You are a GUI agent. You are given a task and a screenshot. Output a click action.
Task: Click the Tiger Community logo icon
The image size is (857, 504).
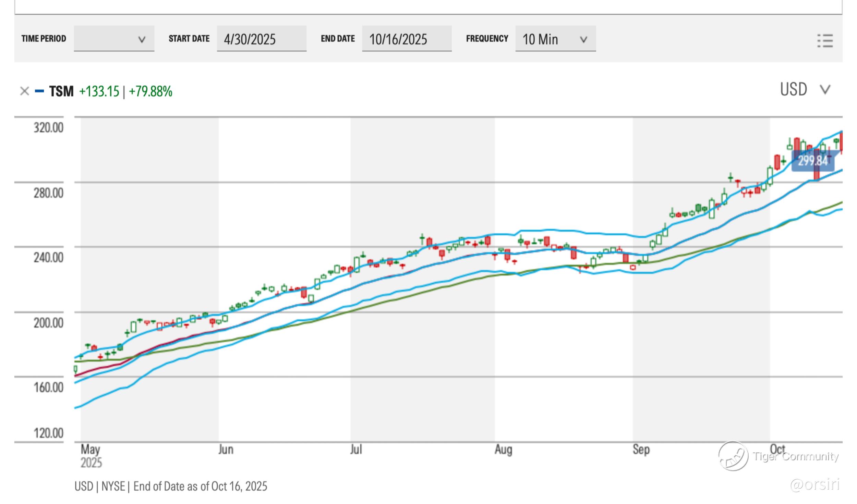733,456
